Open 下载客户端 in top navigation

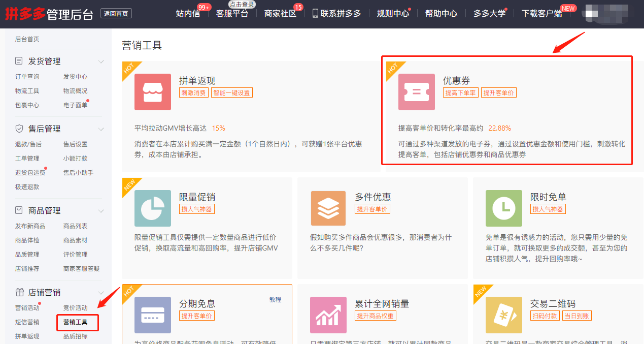(542, 14)
